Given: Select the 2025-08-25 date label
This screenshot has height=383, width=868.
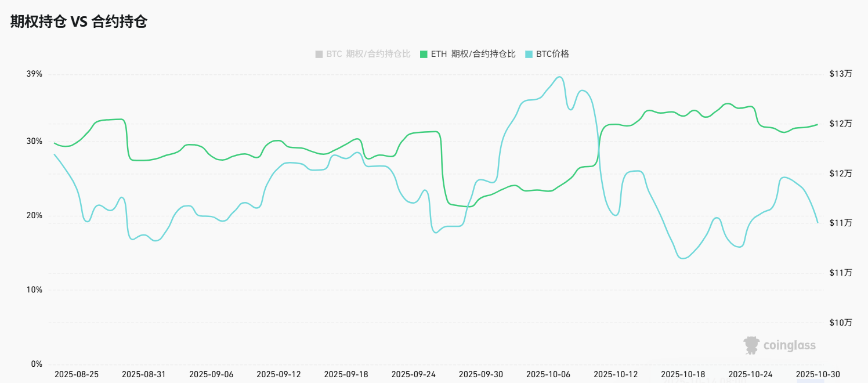Looking at the screenshot, I should coord(77,374).
